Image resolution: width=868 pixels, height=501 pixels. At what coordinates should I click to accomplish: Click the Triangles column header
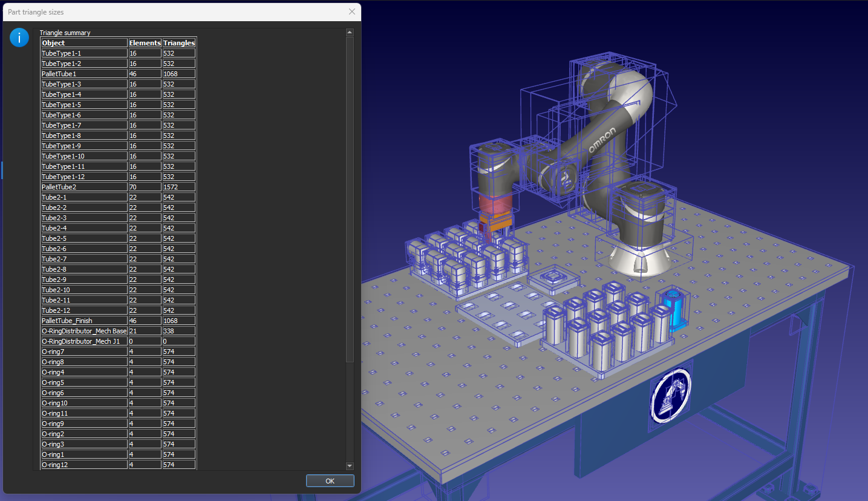pyautogui.click(x=179, y=43)
